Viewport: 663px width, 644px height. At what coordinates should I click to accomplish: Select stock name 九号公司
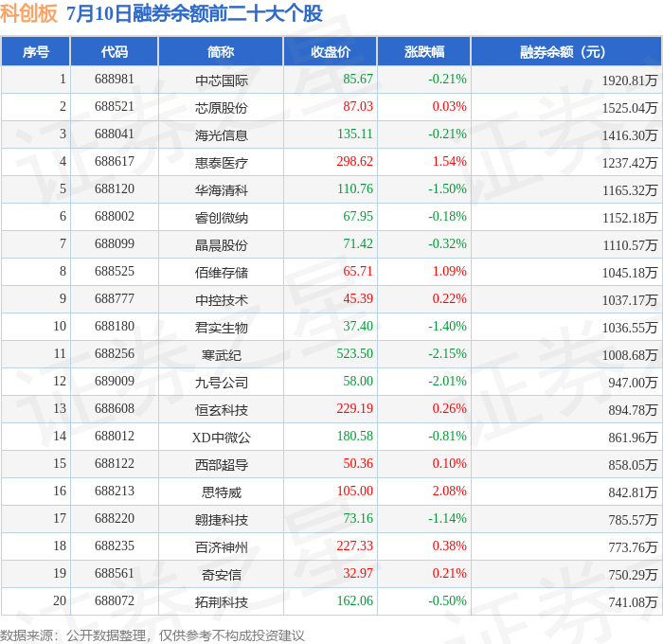pos(221,383)
